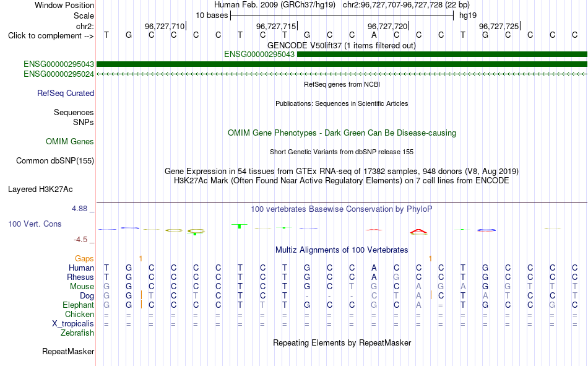Click the Rhesus alignment row label
588x366 pixels.
pyautogui.click(x=80, y=277)
